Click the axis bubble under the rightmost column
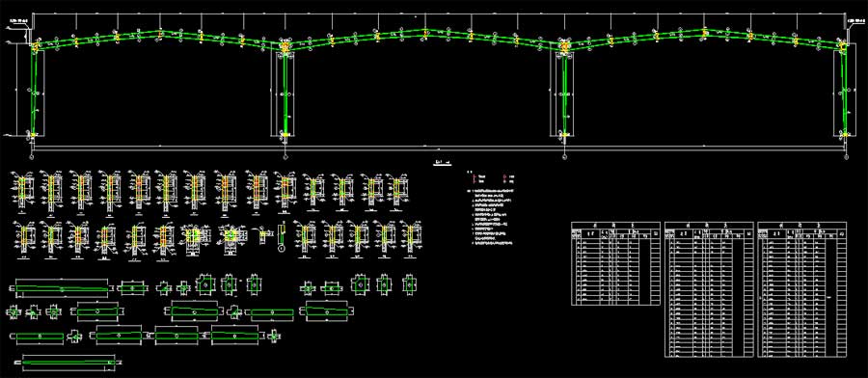 (847, 157)
